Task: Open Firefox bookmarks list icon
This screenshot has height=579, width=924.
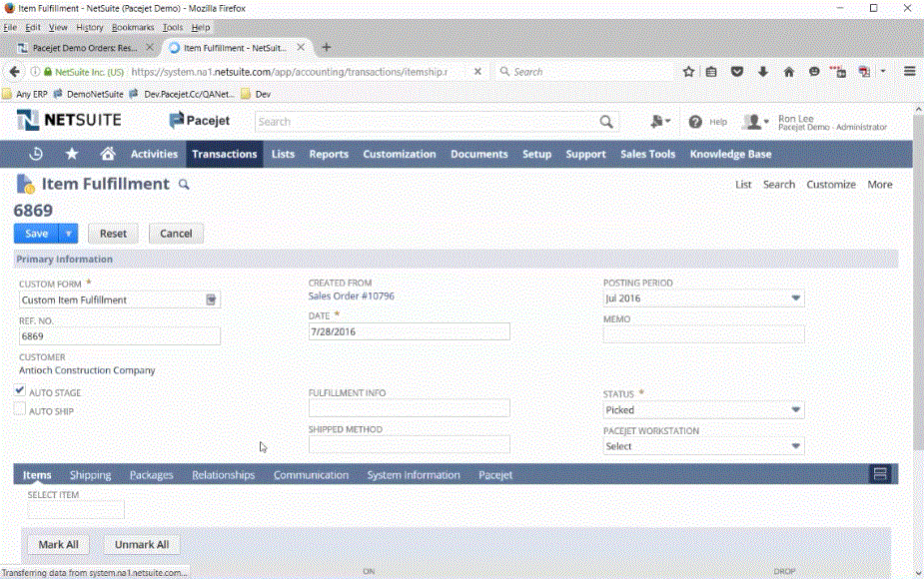Action: [x=711, y=72]
